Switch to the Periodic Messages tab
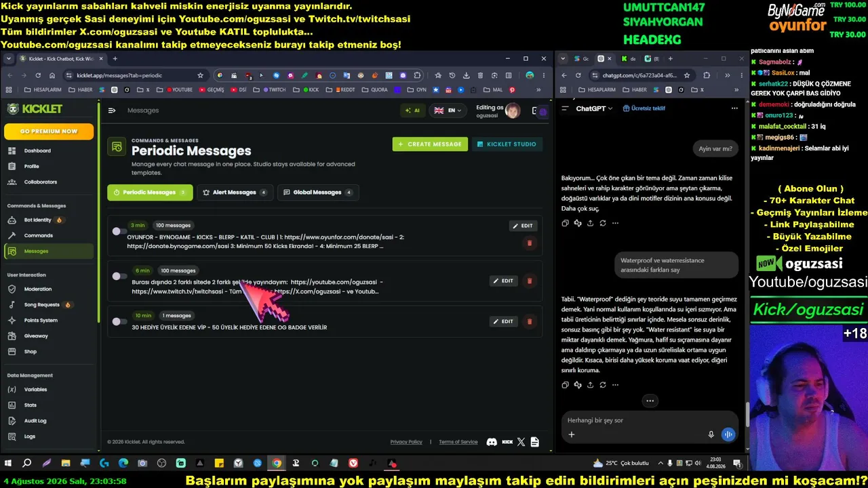Image resolution: width=868 pixels, height=488 pixels. tap(150, 192)
